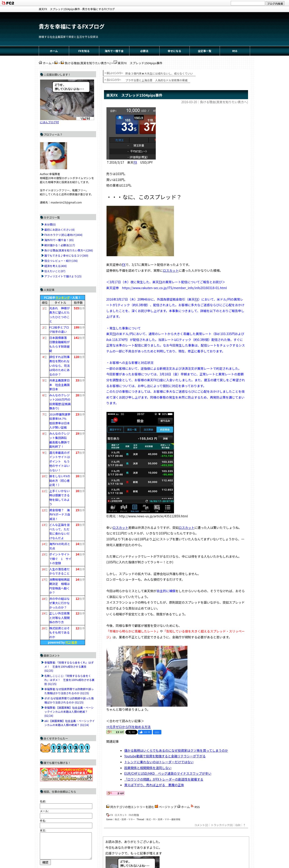Click the first folder icon in breadcrumb
The height and width of the screenshot is (868, 289).
pyautogui.click(x=56, y=62)
